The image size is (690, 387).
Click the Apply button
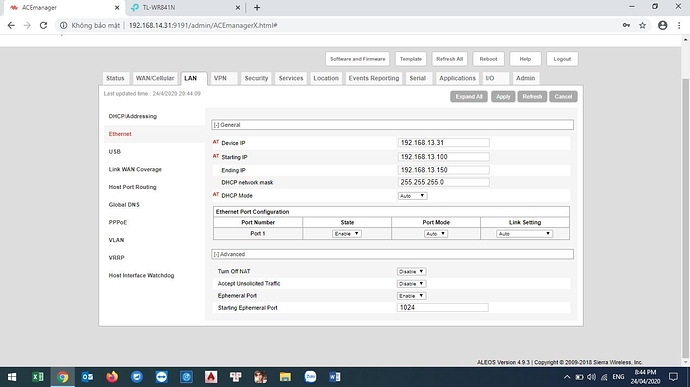[503, 97]
